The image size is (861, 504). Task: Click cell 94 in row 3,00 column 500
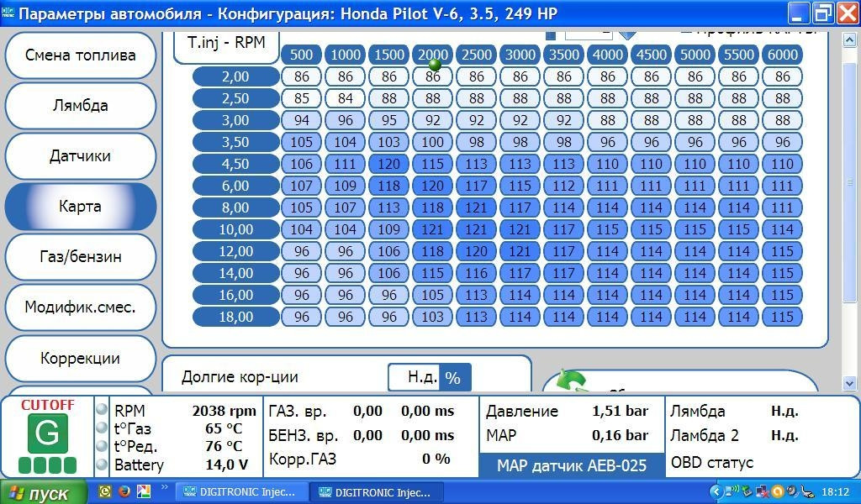click(302, 120)
